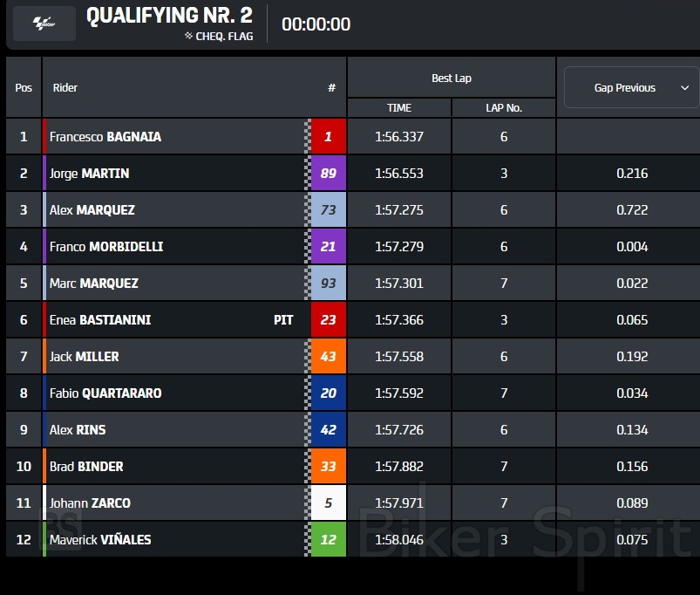Click the blue number 20 badge
The image size is (700, 595).
tap(328, 393)
